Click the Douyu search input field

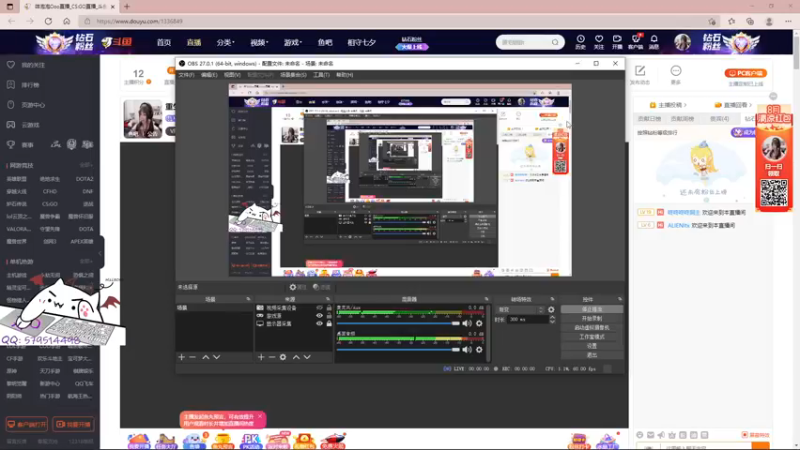pos(526,42)
